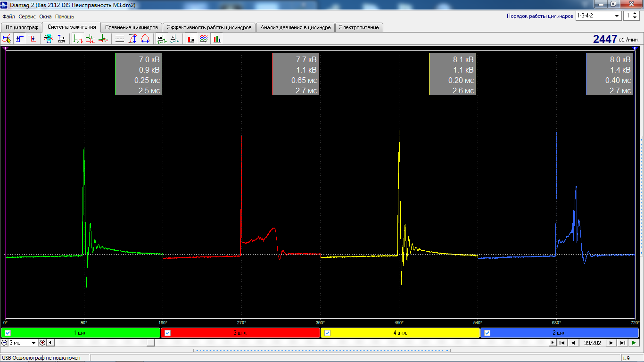This screenshot has height=362, width=644.
Task: Click the yellow 4 цил. color bar
Action: click(400, 333)
